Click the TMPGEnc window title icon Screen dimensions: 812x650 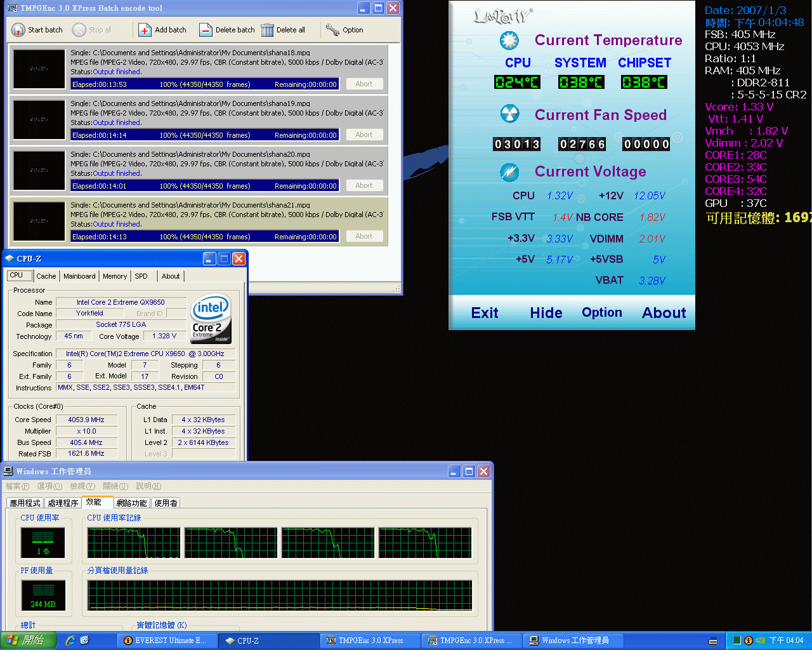click(x=12, y=8)
